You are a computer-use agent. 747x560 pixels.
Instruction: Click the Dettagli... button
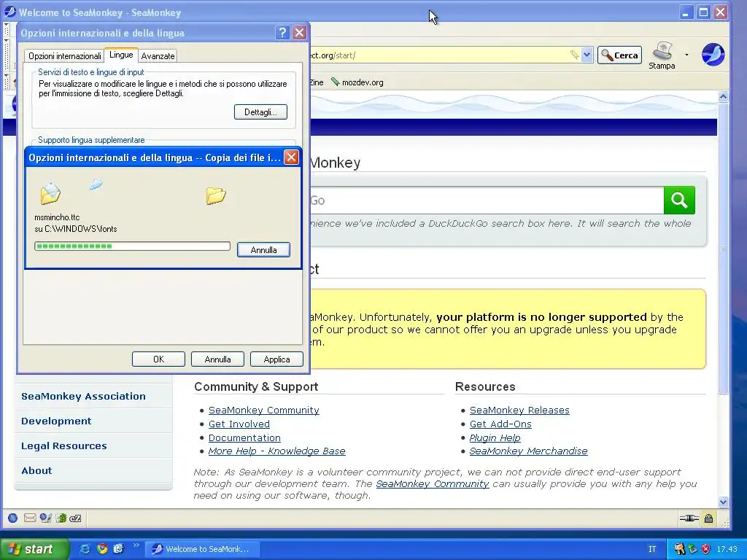pyautogui.click(x=260, y=112)
